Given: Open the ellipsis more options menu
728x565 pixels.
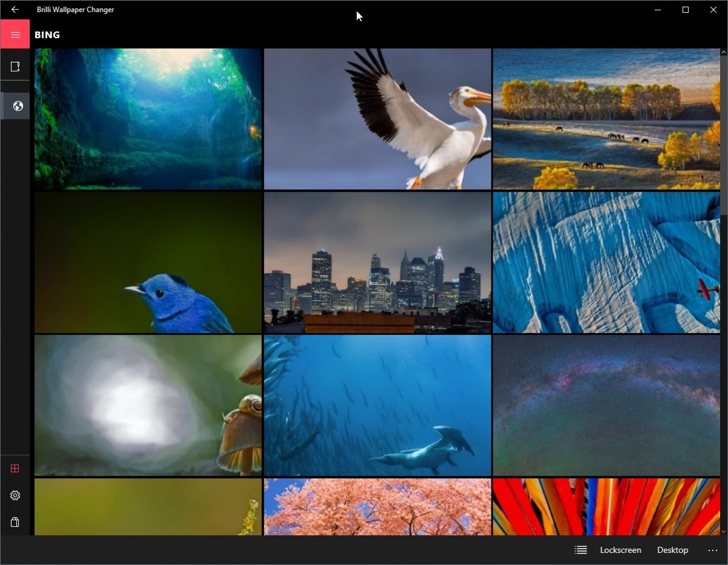Looking at the screenshot, I should (712, 550).
